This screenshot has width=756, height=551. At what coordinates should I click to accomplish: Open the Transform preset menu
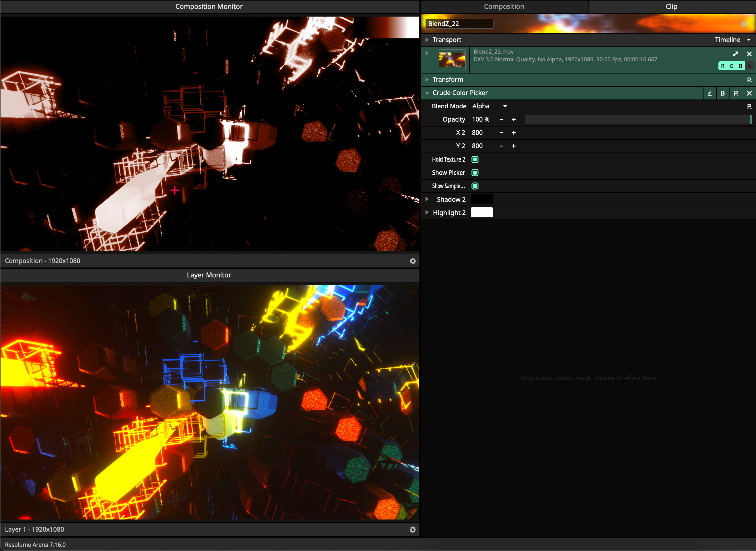749,80
